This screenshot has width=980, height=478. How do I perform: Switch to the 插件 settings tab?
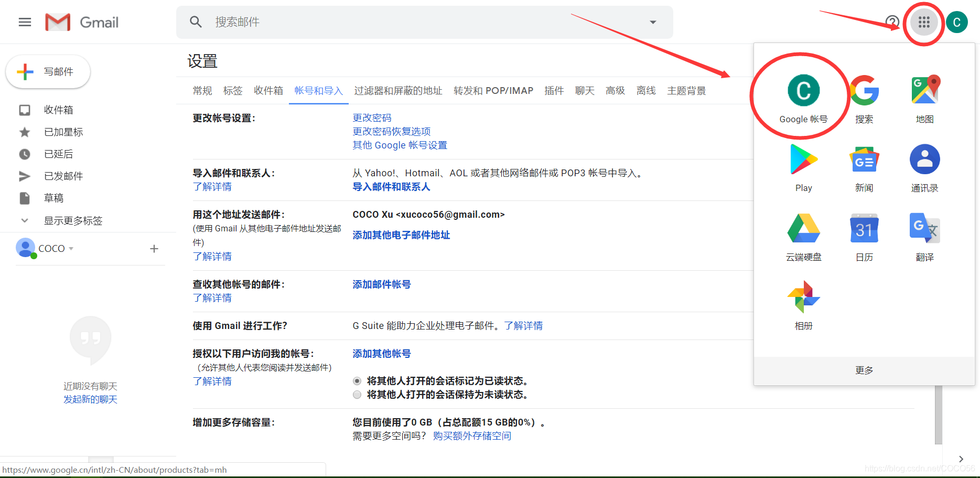click(x=554, y=91)
